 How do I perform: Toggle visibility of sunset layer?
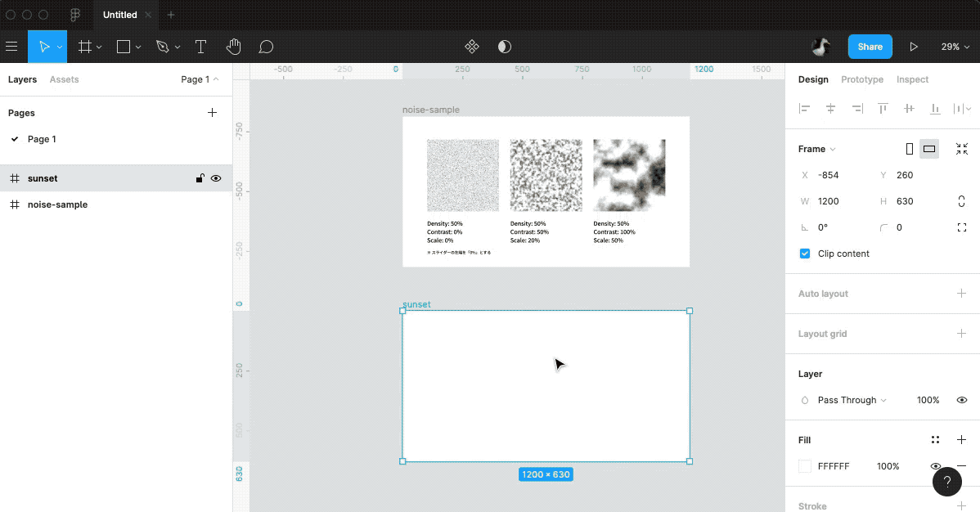(x=216, y=178)
